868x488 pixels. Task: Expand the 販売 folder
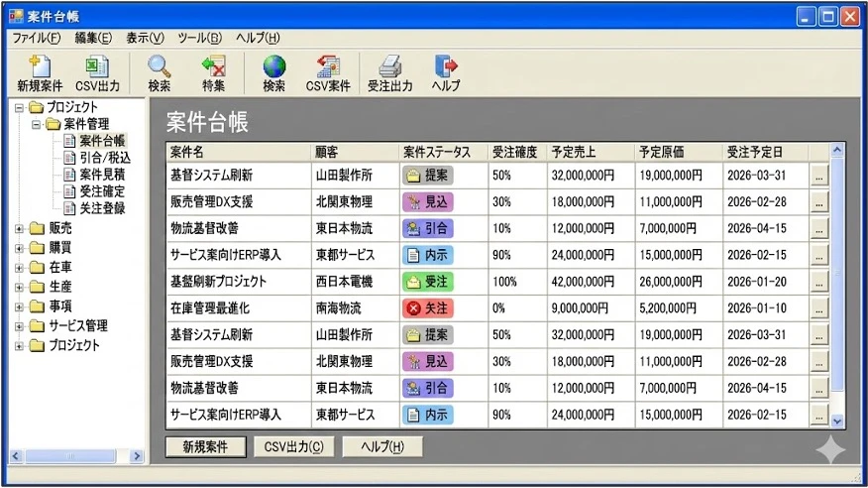point(20,228)
